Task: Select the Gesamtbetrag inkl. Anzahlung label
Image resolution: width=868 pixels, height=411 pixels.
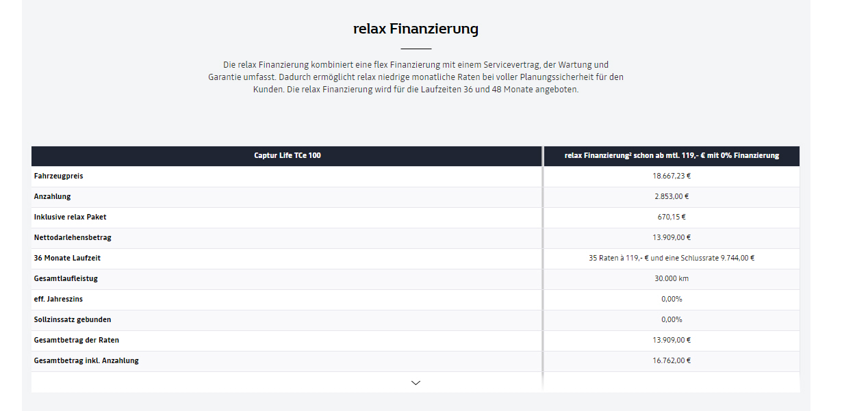Action: pyautogui.click(x=86, y=360)
